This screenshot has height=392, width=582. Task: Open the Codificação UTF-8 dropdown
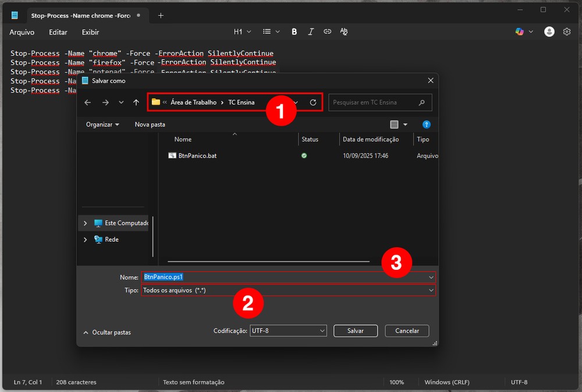pyautogui.click(x=288, y=331)
